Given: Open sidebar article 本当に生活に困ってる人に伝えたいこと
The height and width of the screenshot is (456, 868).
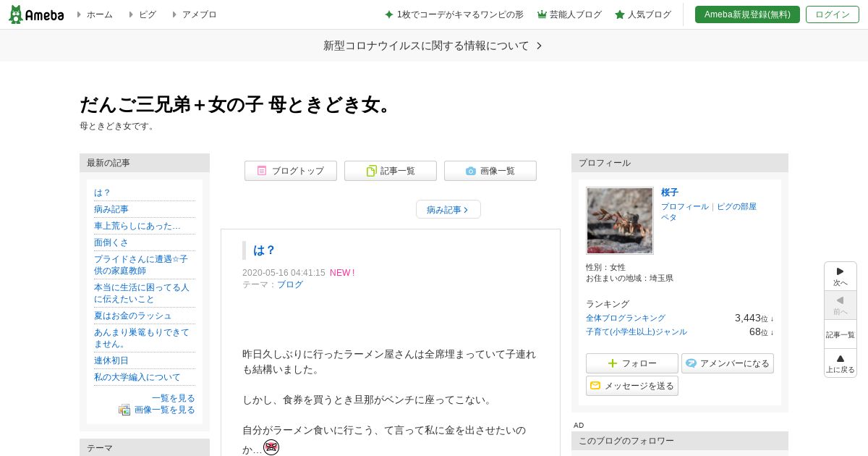Looking at the screenshot, I should 142,293.
